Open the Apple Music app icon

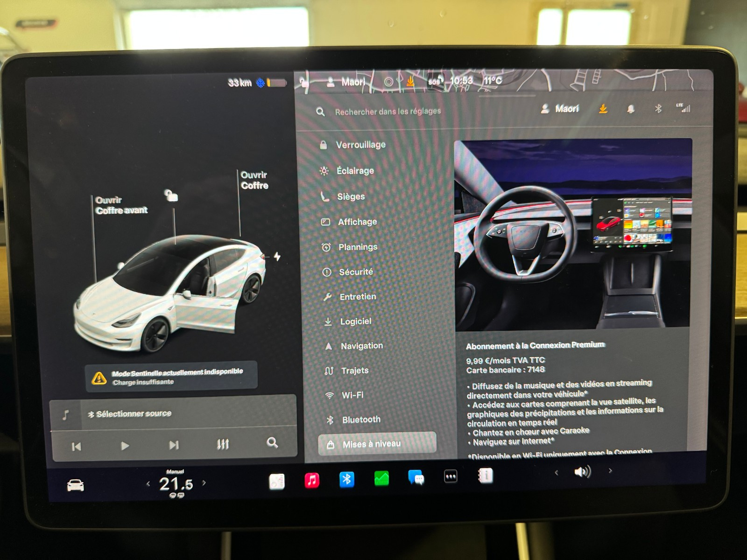pyautogui.click(x=312, y=480)
